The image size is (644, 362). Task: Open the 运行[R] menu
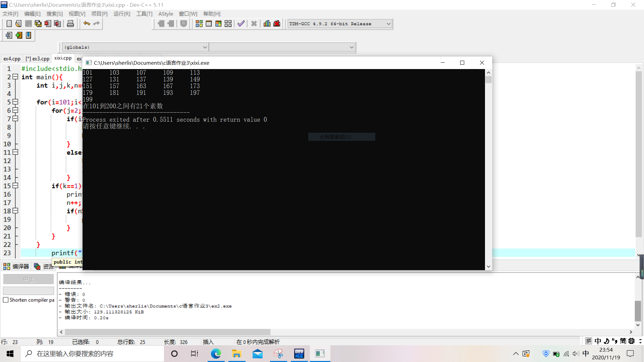pos(121,14)
